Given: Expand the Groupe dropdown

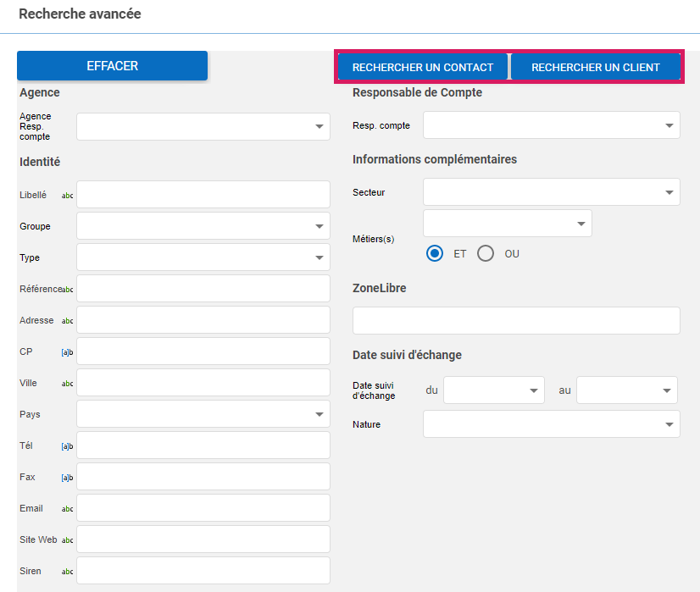Looking at the screenshot, I should tap(203, 226).
